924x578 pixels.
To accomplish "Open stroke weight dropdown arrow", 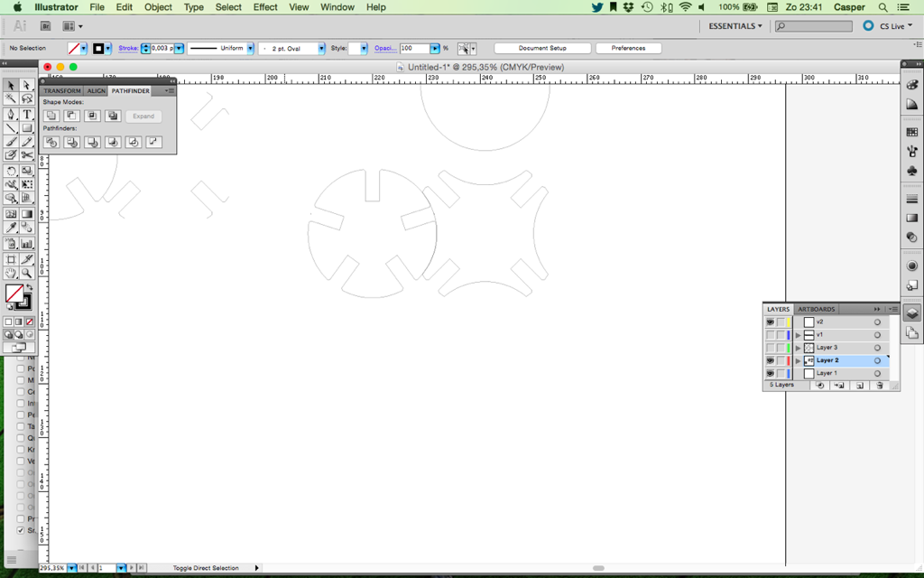I will click(x=179, y=49).
